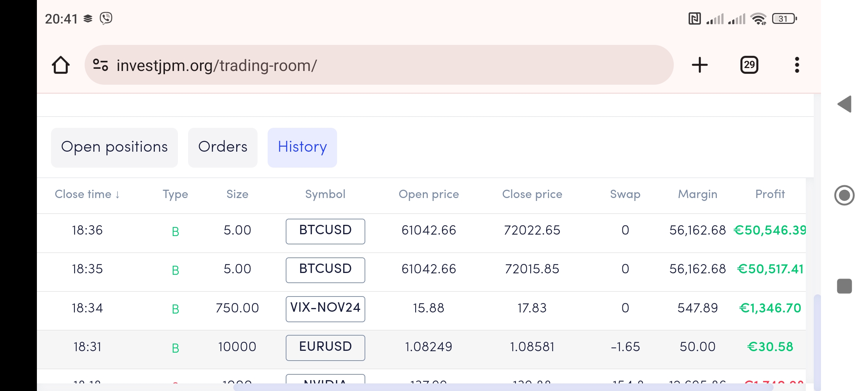
Task: Open browser three-dot overflow menu
Action: (x=797, y=65)
